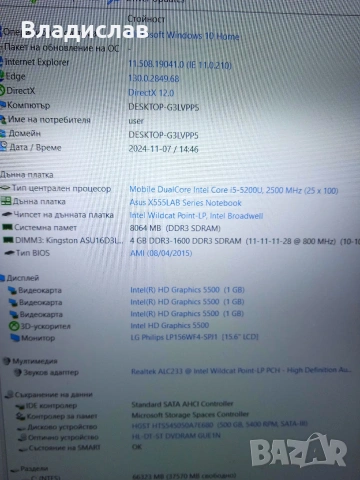Click the Дисково устройство drive icon

[22, 428]
